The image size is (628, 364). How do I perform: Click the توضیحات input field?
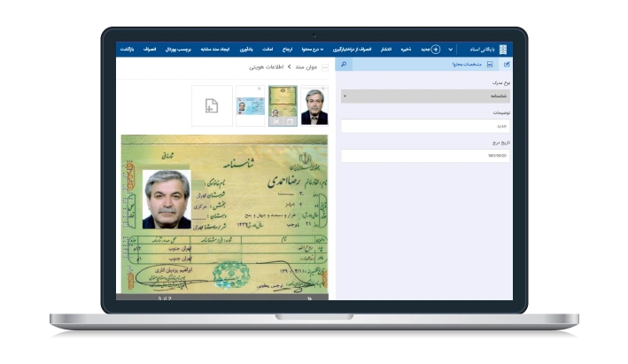tap(425, 126)
